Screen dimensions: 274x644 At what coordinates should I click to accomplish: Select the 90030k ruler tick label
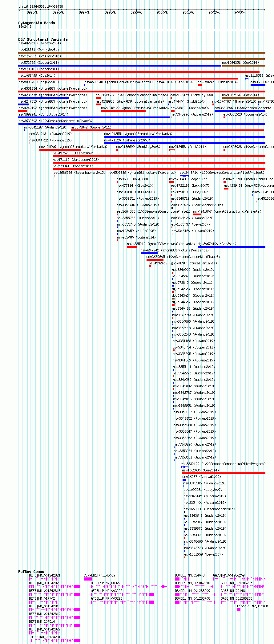pos(240,13)
